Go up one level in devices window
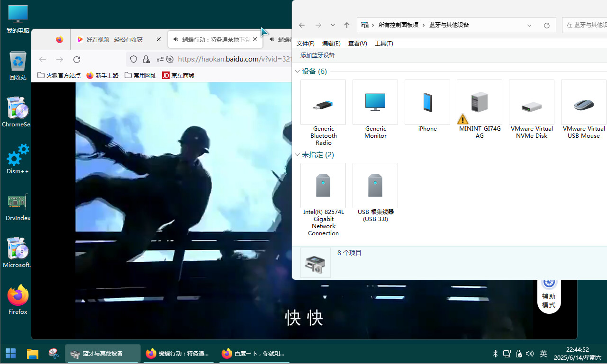 click(347, 25)
